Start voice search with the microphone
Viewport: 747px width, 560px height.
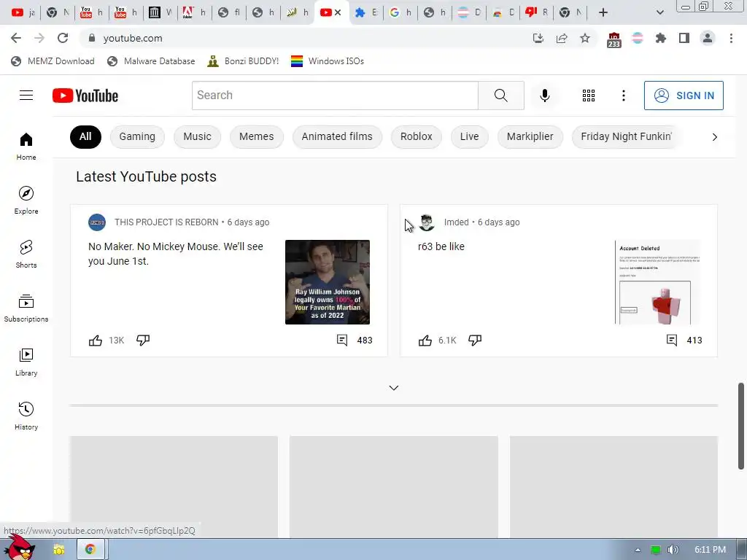click(x=544, y=96)
